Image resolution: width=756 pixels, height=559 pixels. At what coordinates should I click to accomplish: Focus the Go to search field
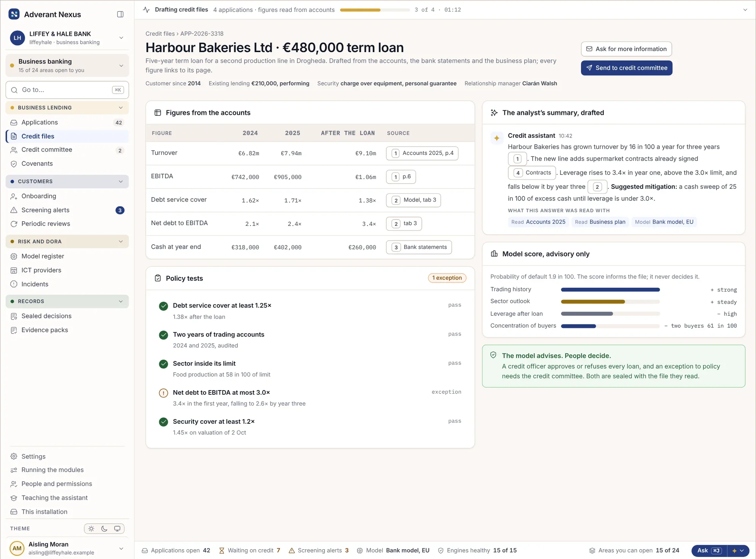[67, 90]
